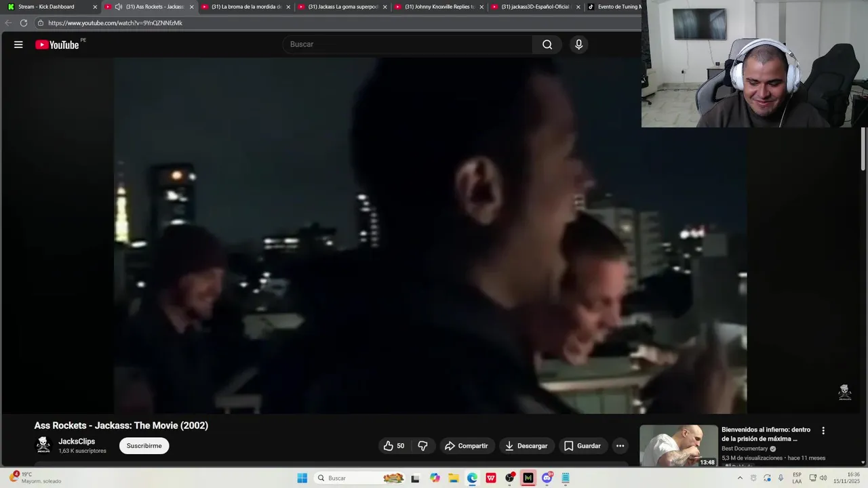Subscribe with the Suscribirme button
Screen dimensions: 868x488
click(144, 446)
